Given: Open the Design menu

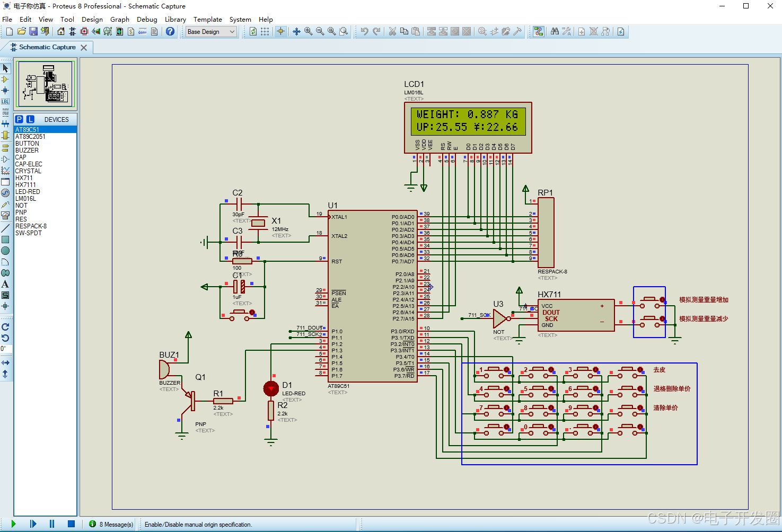Looking at the screenshot, I should click(92, 20).
